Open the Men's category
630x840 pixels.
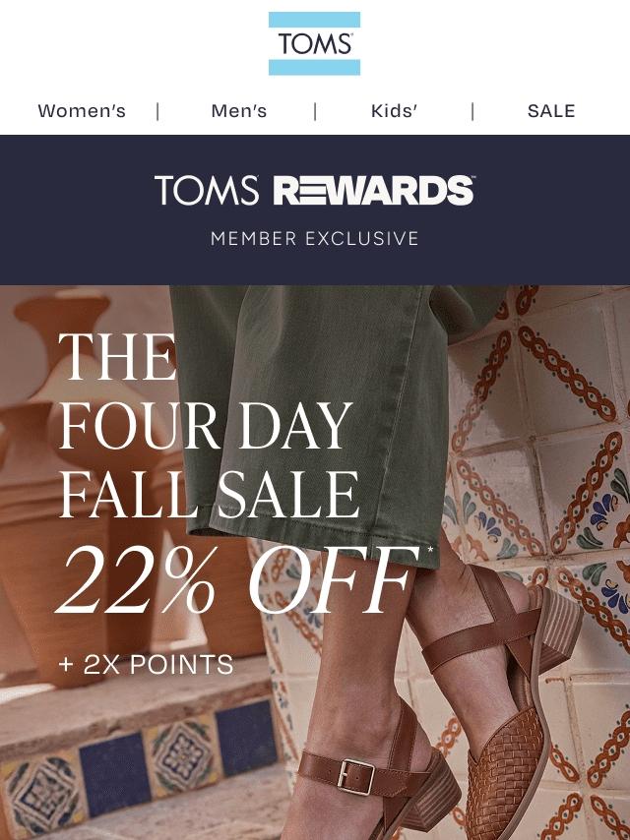click(238, 111)
